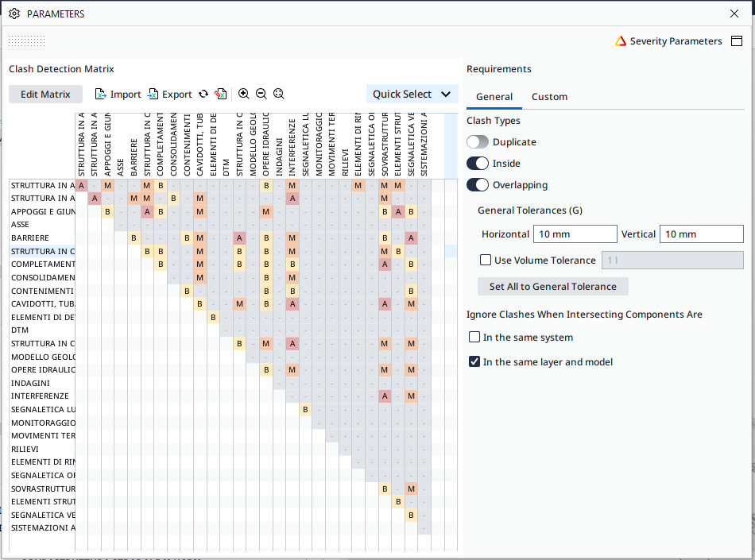755x560 pixels.
Task: Click the Edit Matrix button
Action: (46, 95)
